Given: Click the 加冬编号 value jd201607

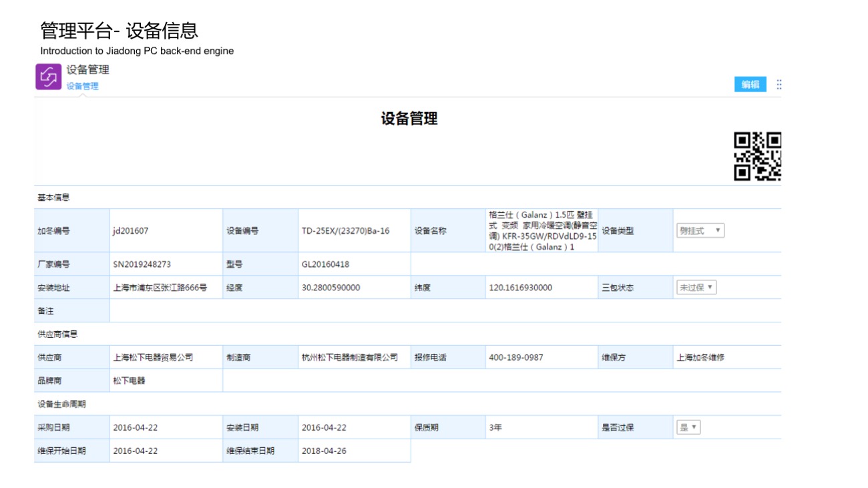Looking at the screenshot, I should point(131,231).
